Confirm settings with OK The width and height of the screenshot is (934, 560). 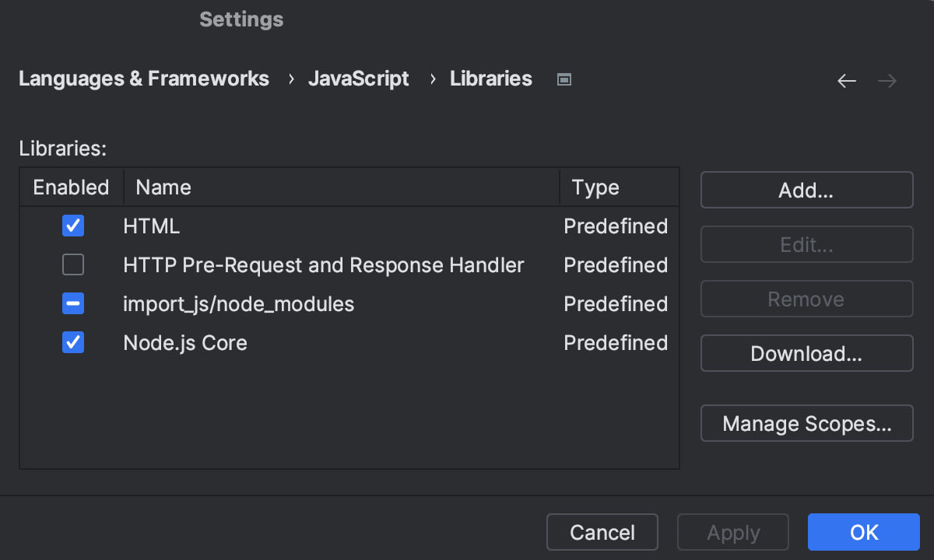(864, 532)
